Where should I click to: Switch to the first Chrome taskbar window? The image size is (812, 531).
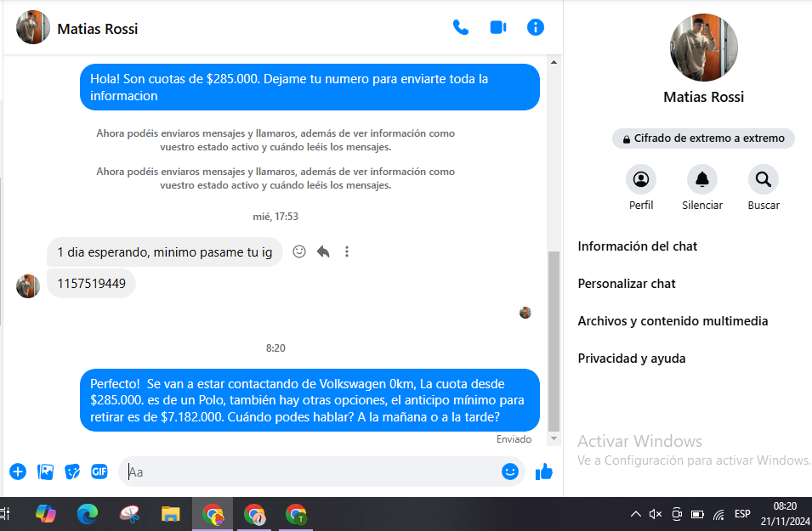click(x=213, y=514)
